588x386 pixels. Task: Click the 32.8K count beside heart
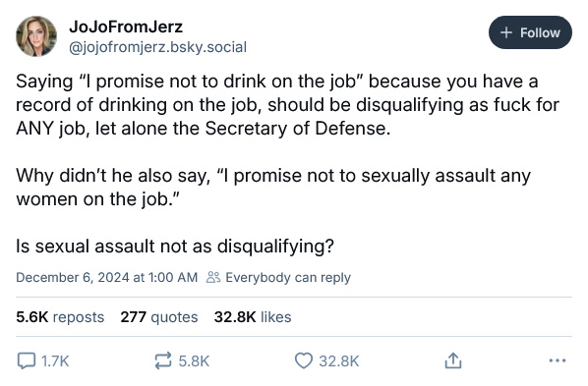pos(339,361)
